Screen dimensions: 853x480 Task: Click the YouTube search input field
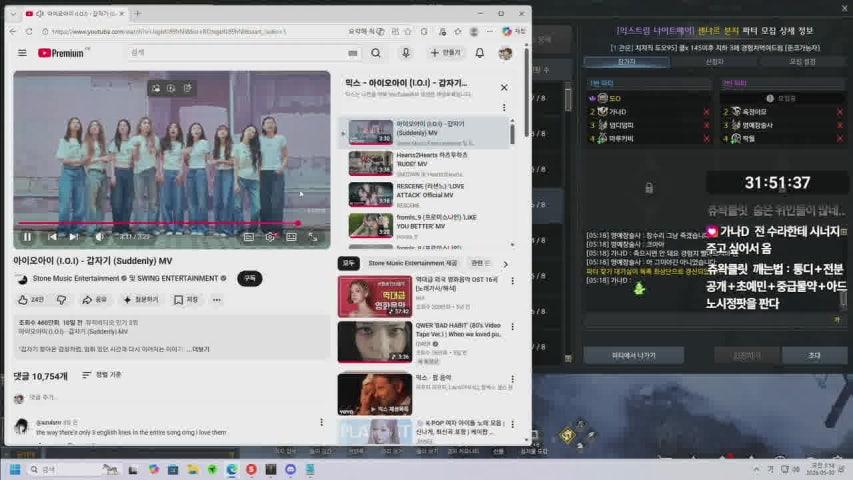[x=237, y=53]
